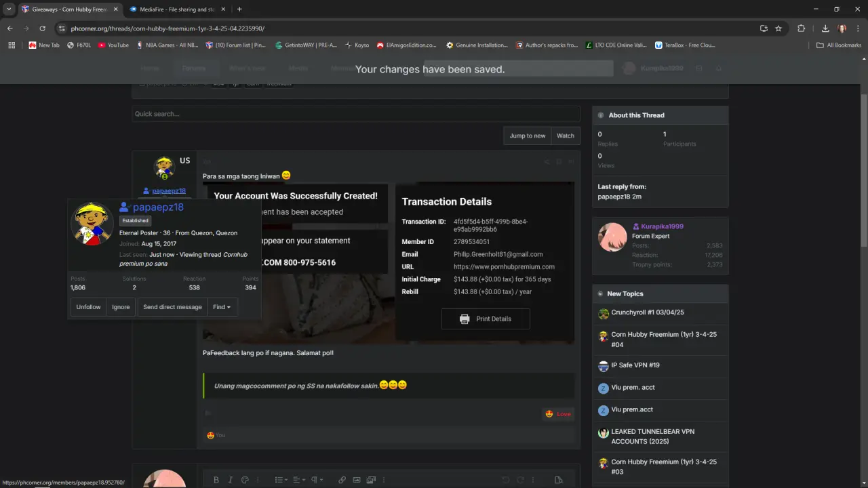Send direct message to papaepz18

172,307
